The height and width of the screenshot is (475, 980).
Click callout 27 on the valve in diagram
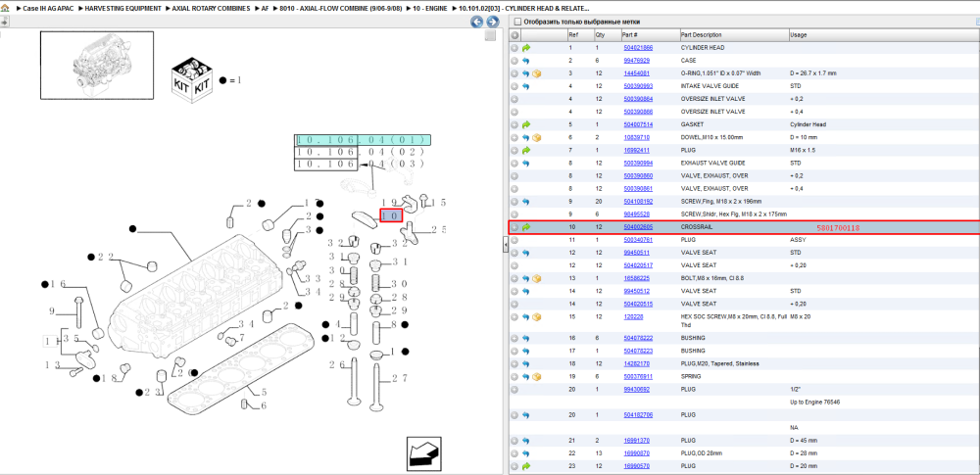399,378
